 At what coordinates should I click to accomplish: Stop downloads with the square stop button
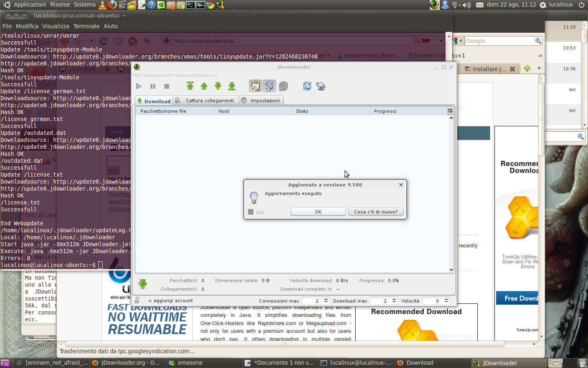[x=167, y=86]
